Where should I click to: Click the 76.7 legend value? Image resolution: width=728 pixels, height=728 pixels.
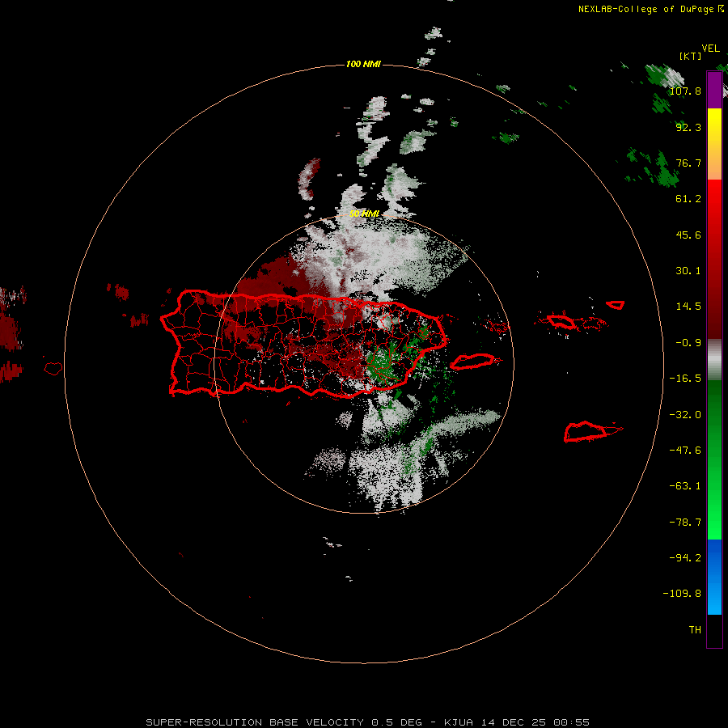688,163
